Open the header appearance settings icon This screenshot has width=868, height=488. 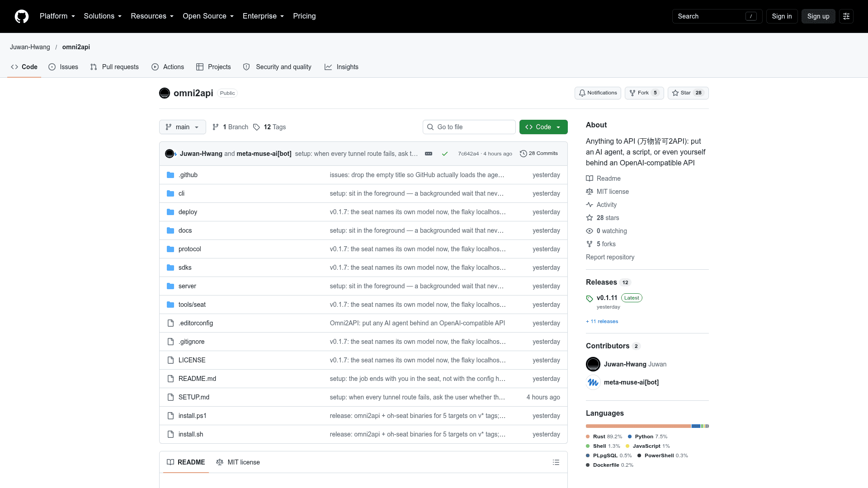846,16
